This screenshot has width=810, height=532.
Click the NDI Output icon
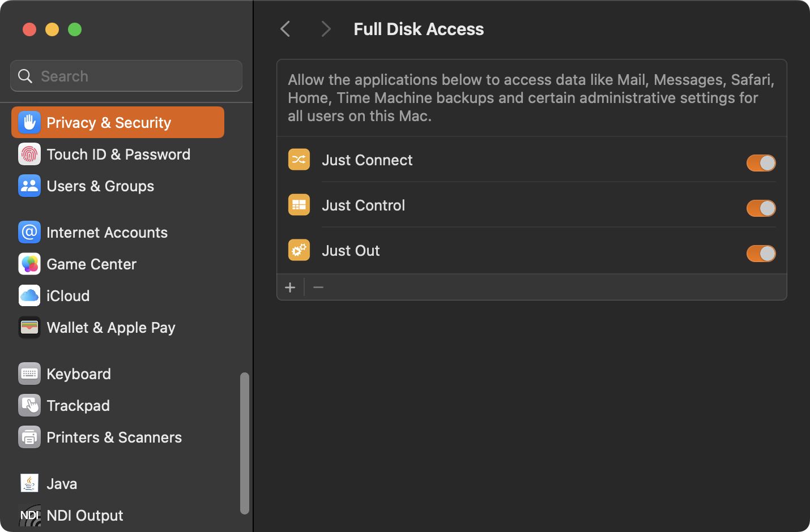pos(29,515)
